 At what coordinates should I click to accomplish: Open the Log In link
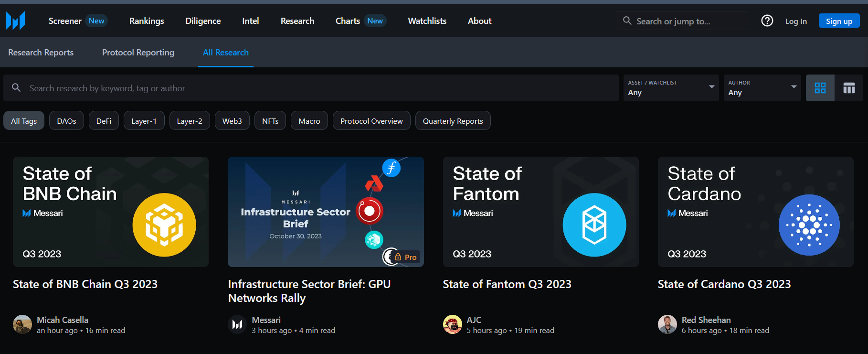coord(796,21)
